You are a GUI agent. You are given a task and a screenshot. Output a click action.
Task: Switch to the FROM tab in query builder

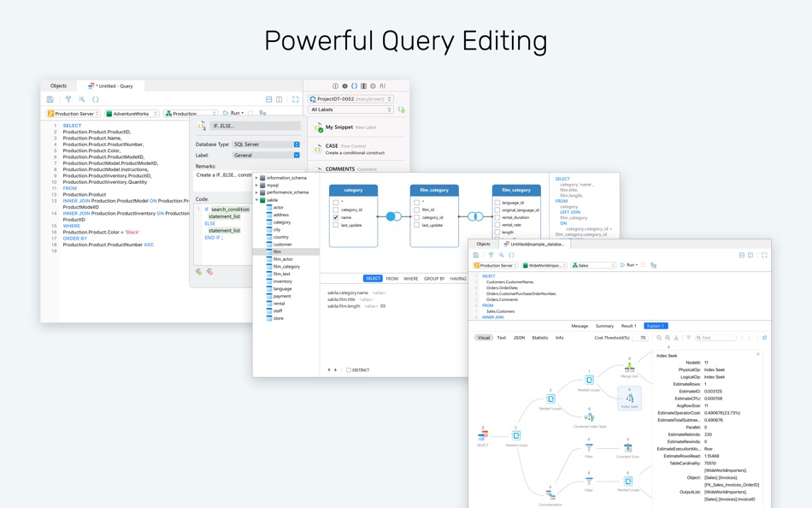tap(392, 278)
